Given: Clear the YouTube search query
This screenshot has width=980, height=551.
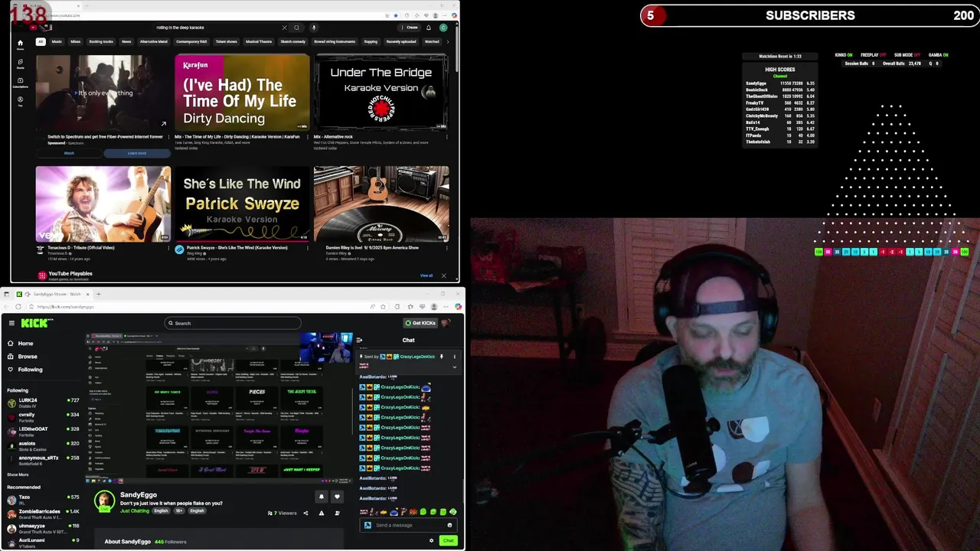Looking at the screenshot, I should (x=284, y=28).
